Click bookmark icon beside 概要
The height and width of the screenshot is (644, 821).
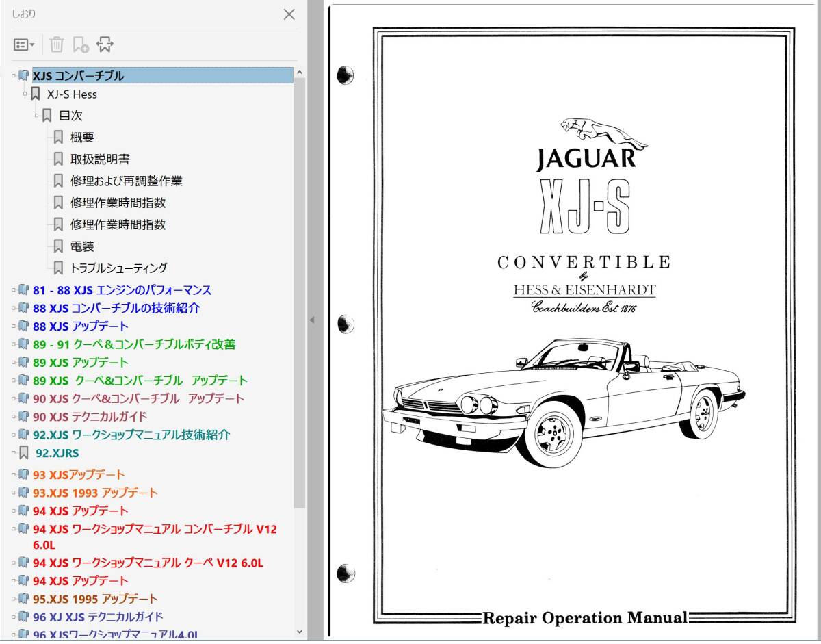[x=58, y=138]
